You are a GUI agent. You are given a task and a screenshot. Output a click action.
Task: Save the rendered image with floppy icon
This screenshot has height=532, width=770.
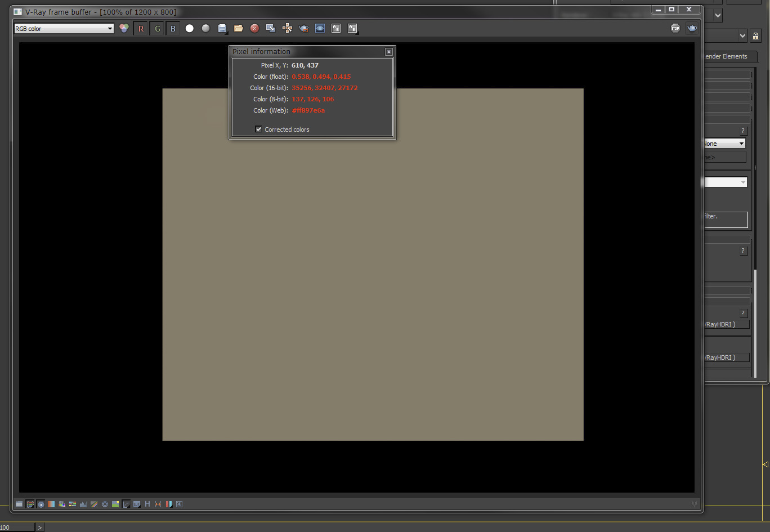tap(222, 28)
